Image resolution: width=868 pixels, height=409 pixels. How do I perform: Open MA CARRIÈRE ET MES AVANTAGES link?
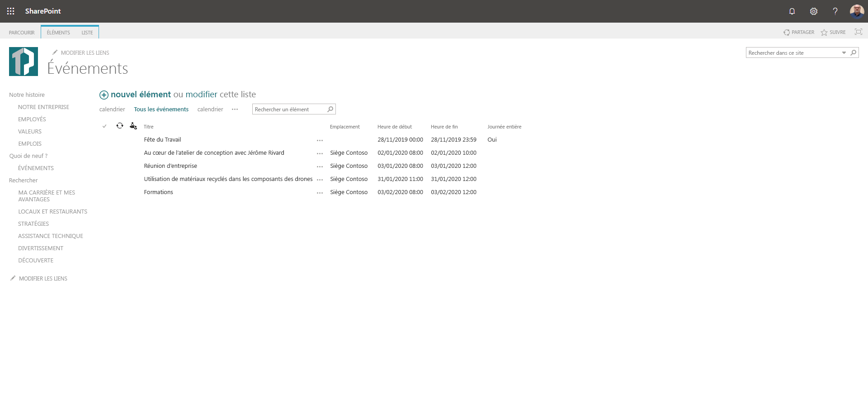click(47, 196)
